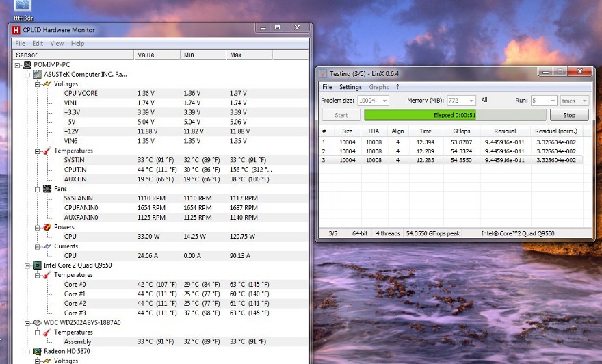Image resolution: width=602 pixels, height=364 pixels.
Task: Click the WDC hard drive icon
Action: [37, 322]
